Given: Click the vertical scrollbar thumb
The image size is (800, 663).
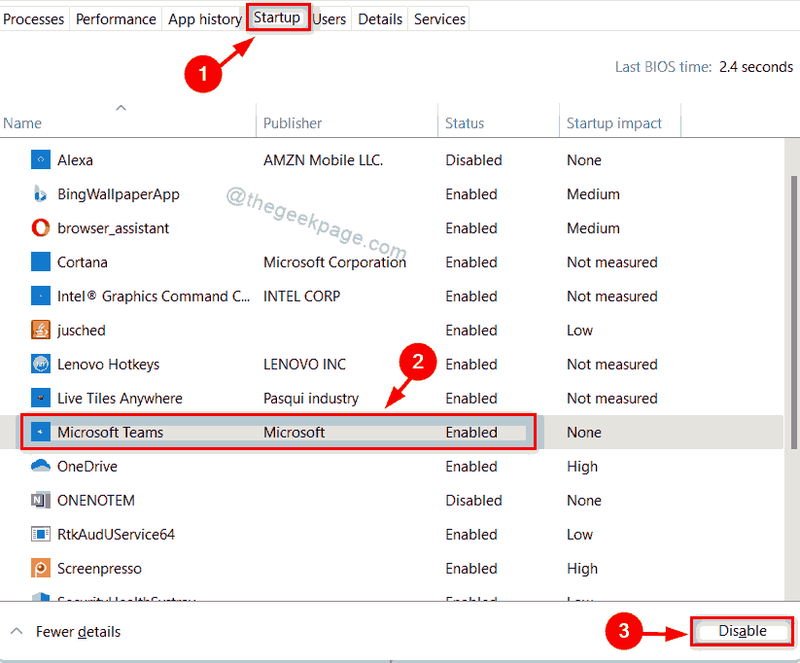Looking at the screenshot, I should [x=794, y=312].
